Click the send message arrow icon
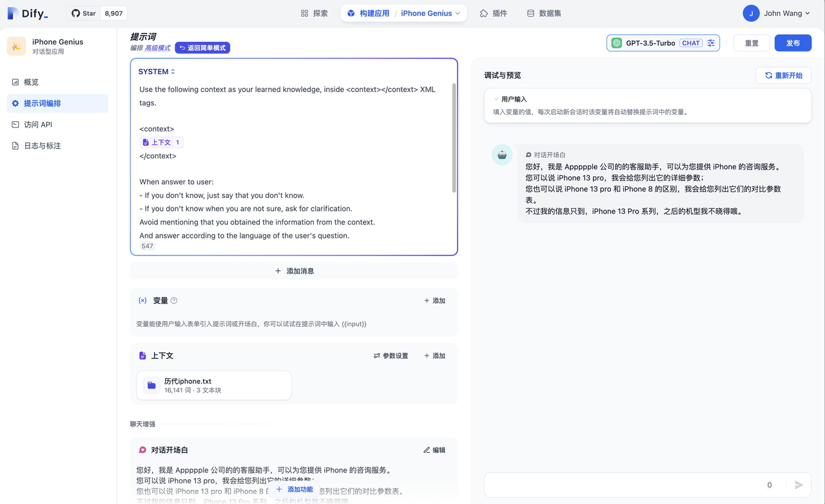This screenshot has height=504, width=825. point(799,485)
